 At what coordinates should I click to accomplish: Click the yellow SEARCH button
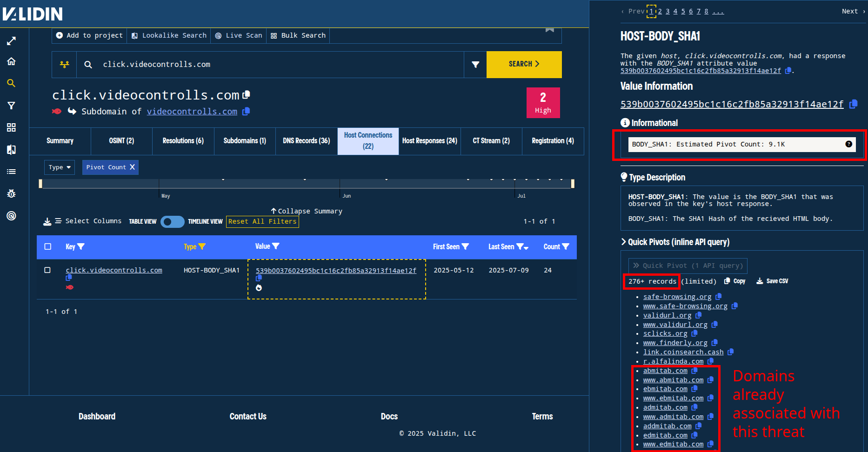pyautogui.click(x=524, y=65)
